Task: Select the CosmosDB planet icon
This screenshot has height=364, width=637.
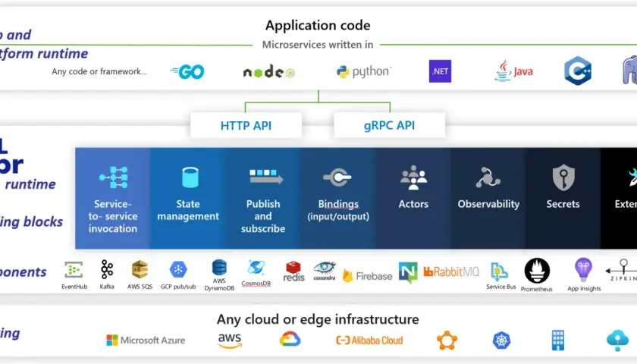Action: (256, 268)
